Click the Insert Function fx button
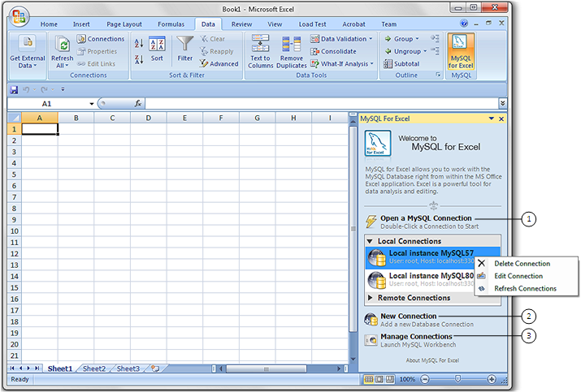 point(138,103)
